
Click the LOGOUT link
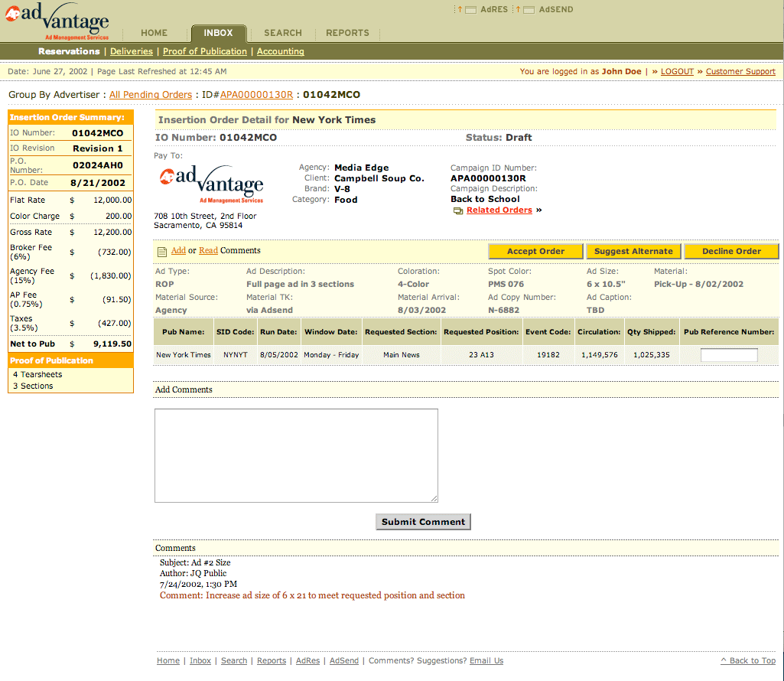pos(677,72)
